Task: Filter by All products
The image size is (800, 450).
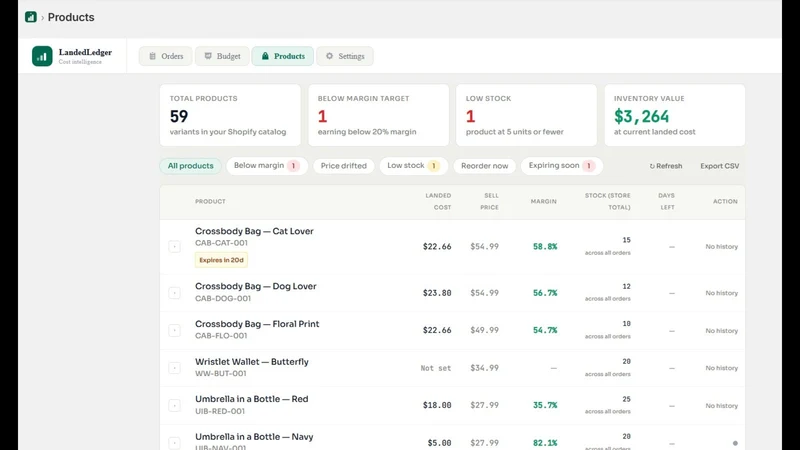Action: coord(190,166)
